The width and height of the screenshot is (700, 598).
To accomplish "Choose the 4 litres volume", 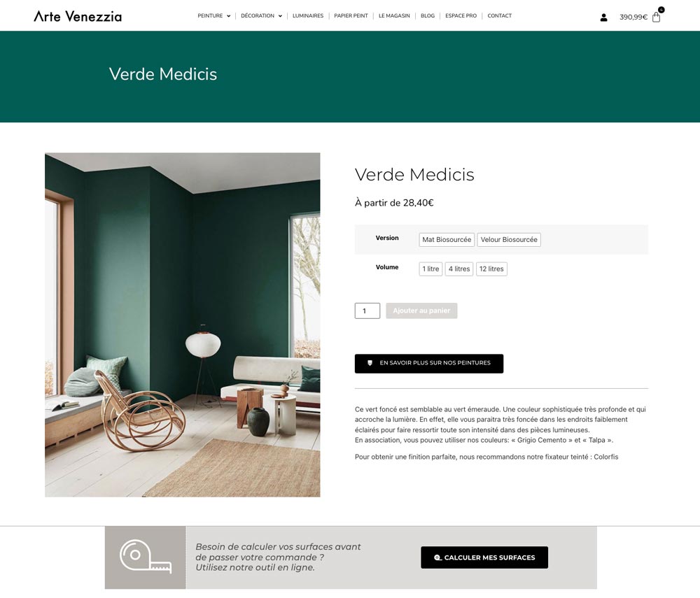I will click(x=459, y=269).
